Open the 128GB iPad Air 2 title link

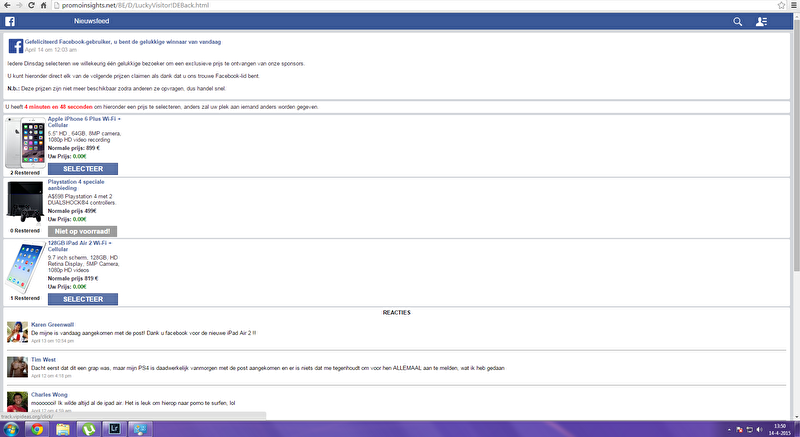(80, 246)
